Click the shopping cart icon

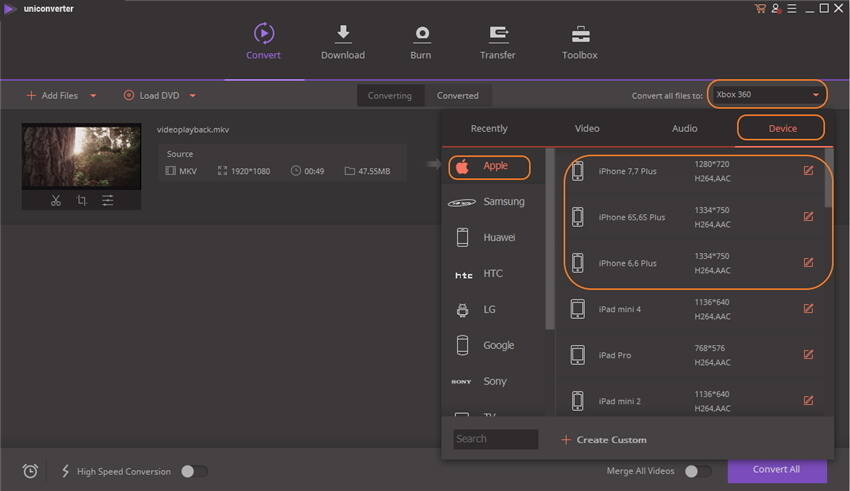(x=760, y=8)
